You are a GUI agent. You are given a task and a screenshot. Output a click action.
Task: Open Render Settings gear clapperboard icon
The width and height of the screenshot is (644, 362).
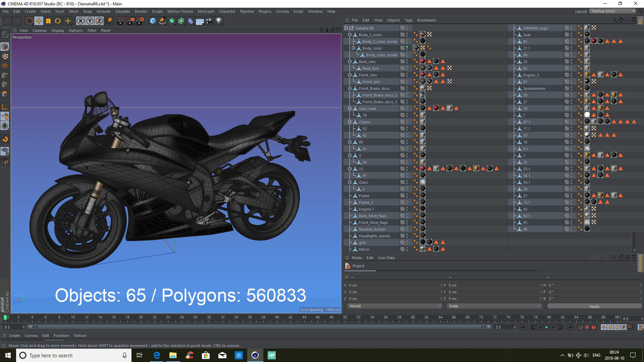click(x=140, y=21)
